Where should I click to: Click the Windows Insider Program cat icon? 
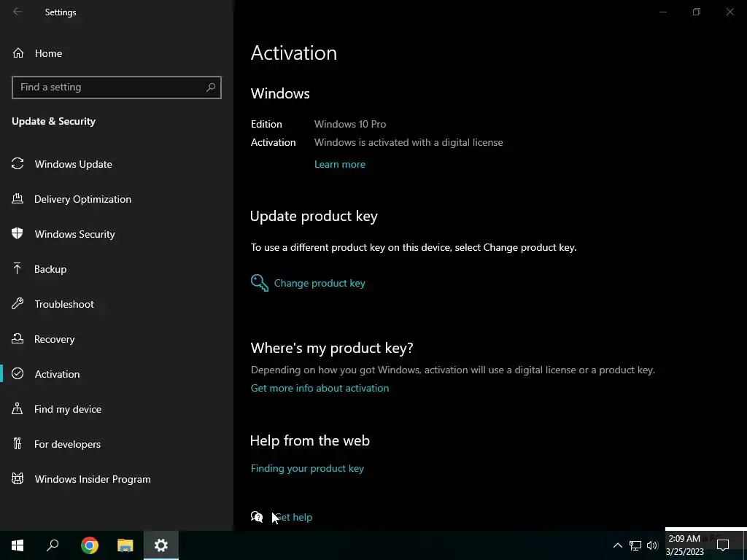(x=18, y=478)
